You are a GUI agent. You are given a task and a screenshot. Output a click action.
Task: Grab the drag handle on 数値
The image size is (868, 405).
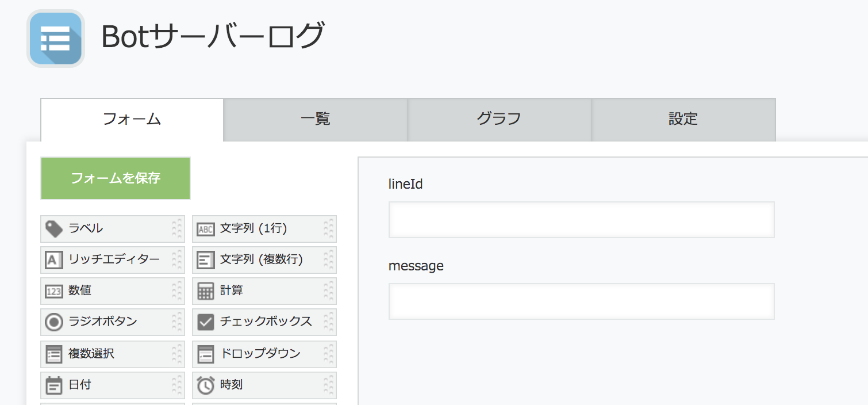point(177,291)
